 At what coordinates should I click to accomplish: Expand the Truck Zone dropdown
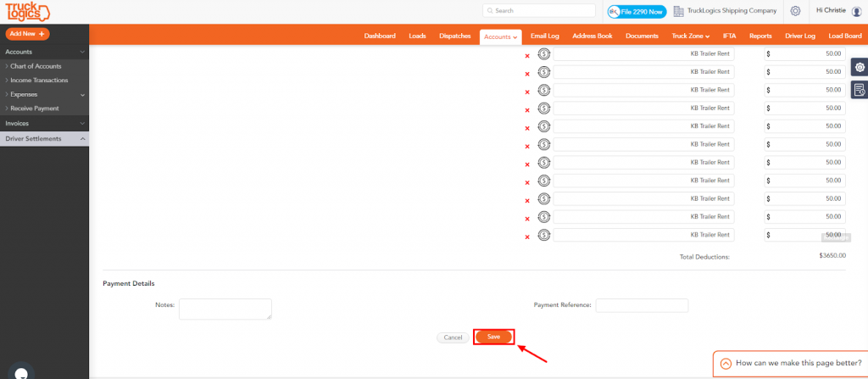click(690, 36)
